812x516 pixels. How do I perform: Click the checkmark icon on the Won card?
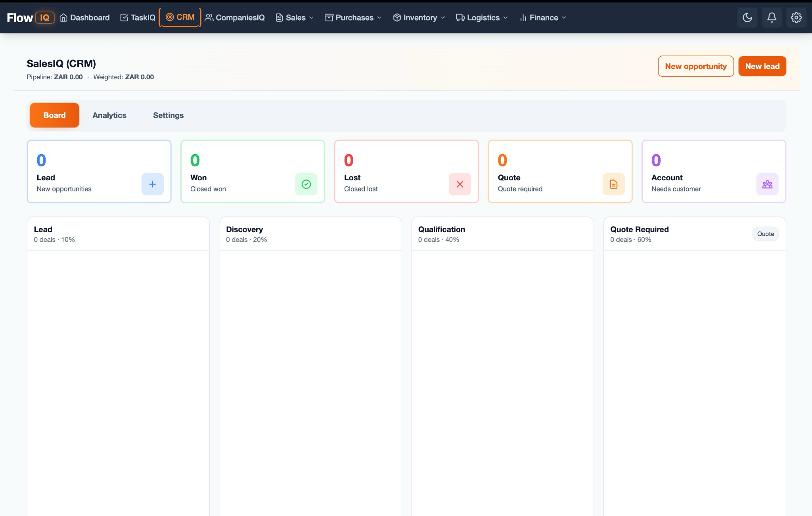pos(306,184)
